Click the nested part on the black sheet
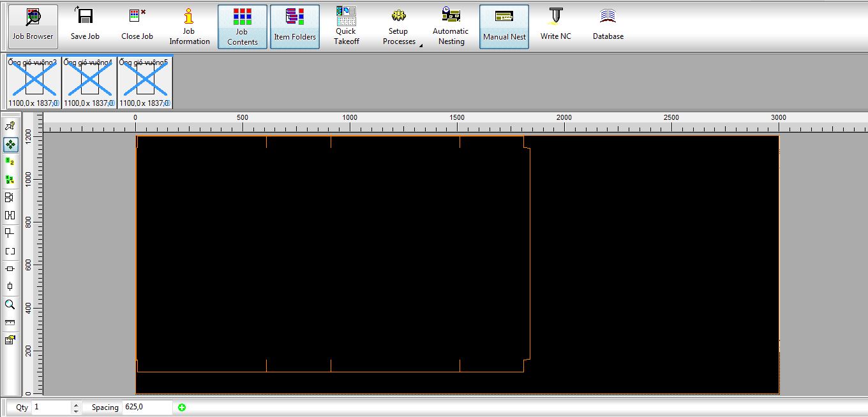Viewport: 868px width, 417px height. pyautogui.click(x=333, y=254)
